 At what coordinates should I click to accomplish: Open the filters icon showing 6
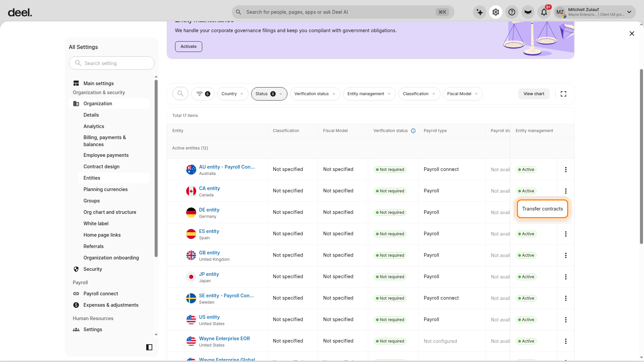pyautogui.click(x=203, y=94)
